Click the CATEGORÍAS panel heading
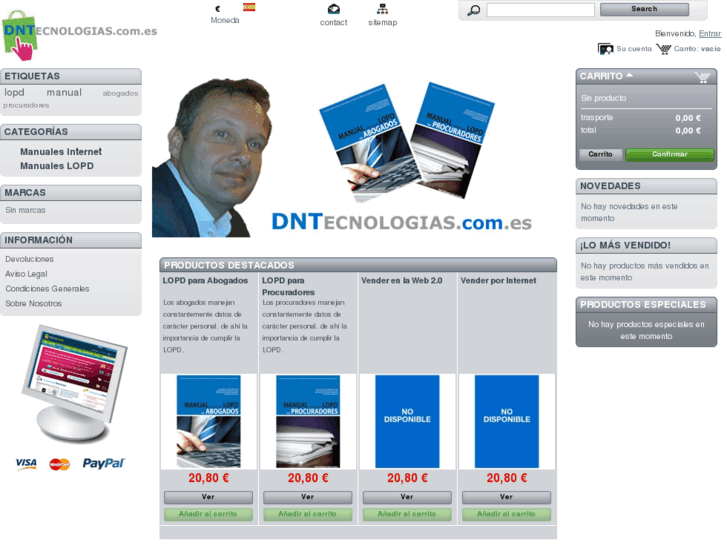This screenshot has width=727, height=545. (36, 132)
